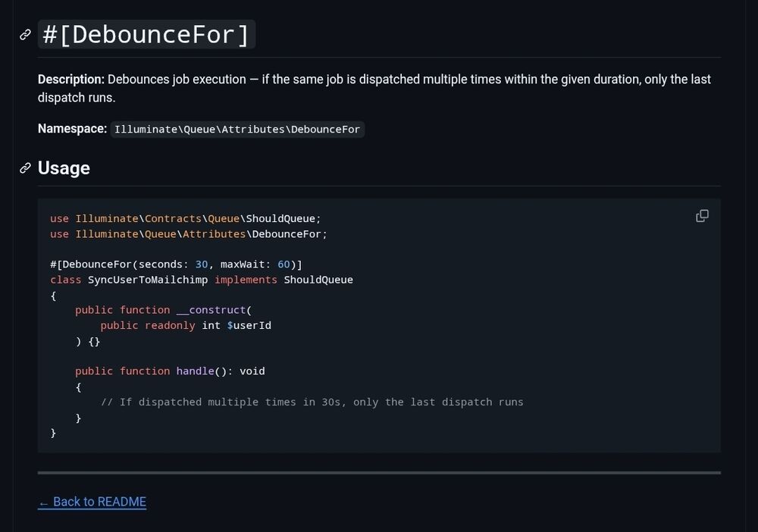Click the seconds value 30 in the attribute

pos(202,264)
